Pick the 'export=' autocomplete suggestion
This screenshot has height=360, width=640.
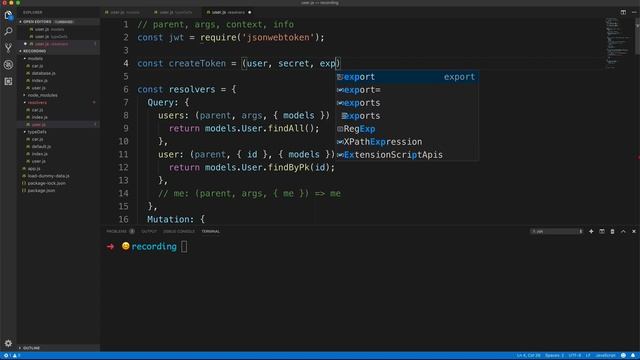407,90
